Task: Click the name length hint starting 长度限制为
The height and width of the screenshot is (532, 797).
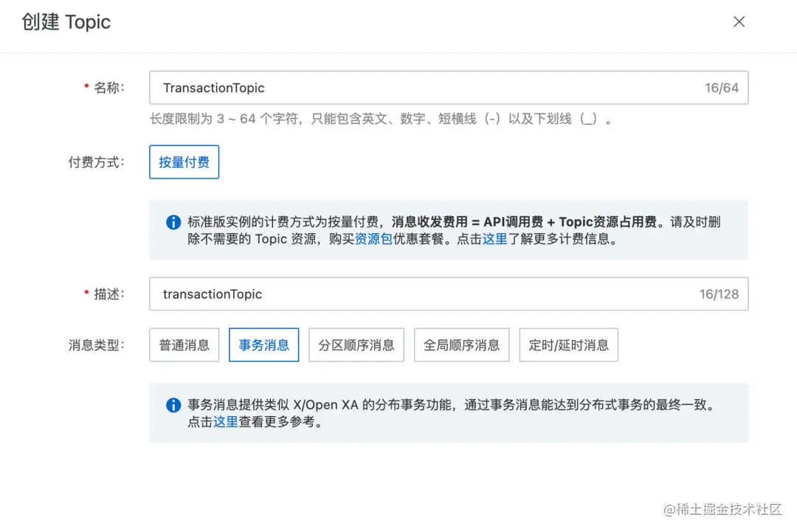Action: (x=382, y=119)
